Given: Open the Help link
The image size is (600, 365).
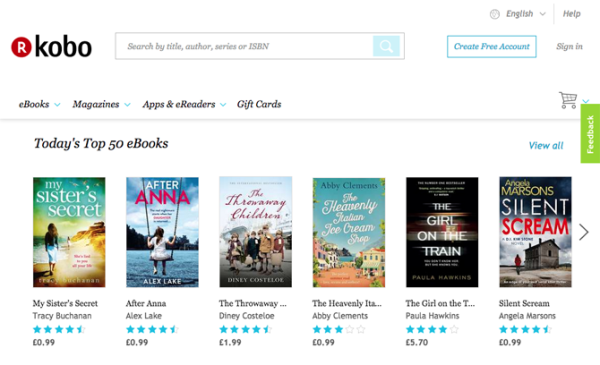Looking at the screenshot, I should (x=571, y=14).
